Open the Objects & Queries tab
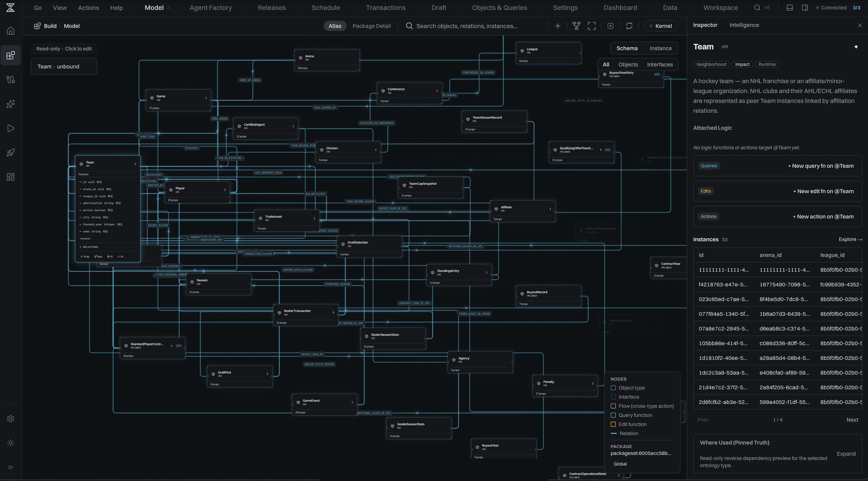 (x=499, y=7)
